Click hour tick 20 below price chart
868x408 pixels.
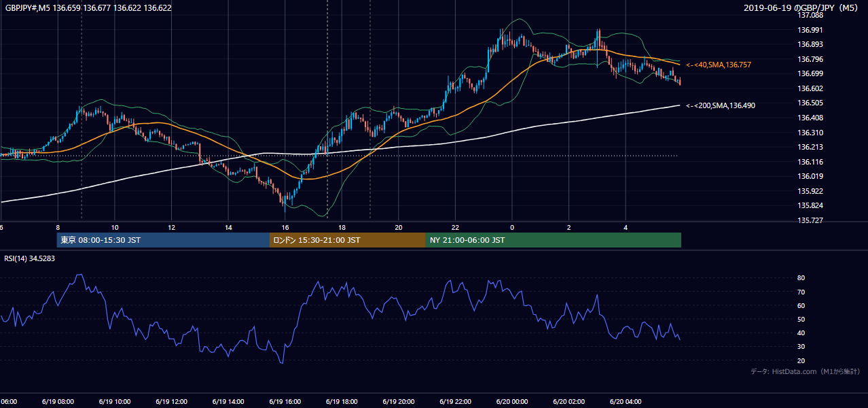tap(398, 227)
